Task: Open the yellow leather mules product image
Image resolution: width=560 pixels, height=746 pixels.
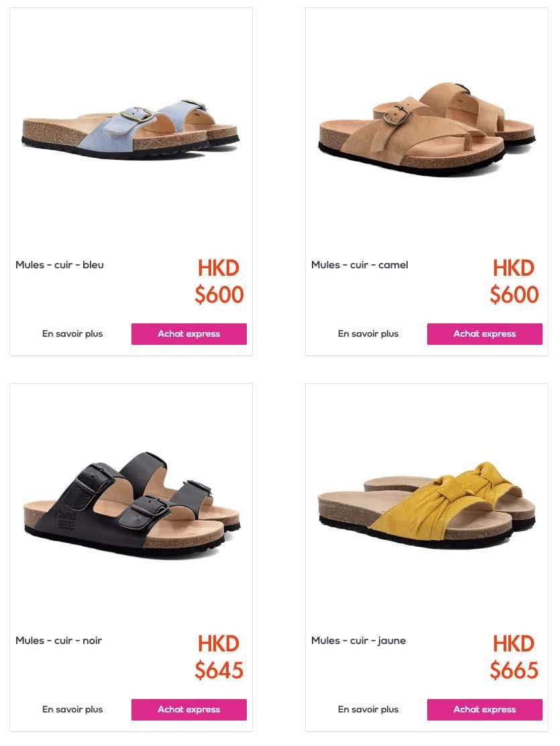Action: tap(427, 505)
